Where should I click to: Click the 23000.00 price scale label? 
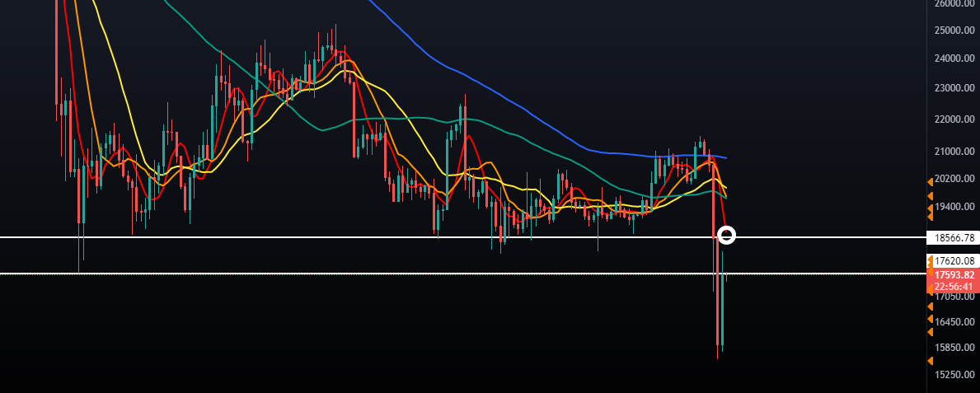point(954,88)
